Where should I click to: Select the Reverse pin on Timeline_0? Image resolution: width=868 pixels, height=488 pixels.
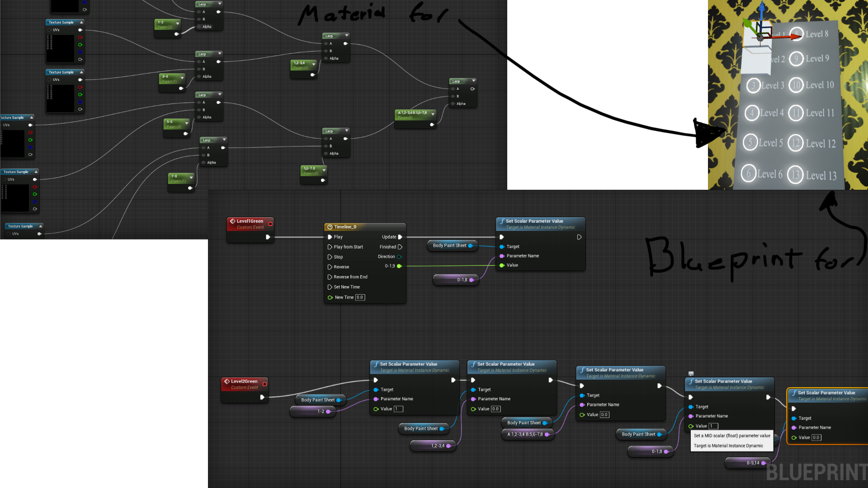pyautogui.click(x=330, y=267)
